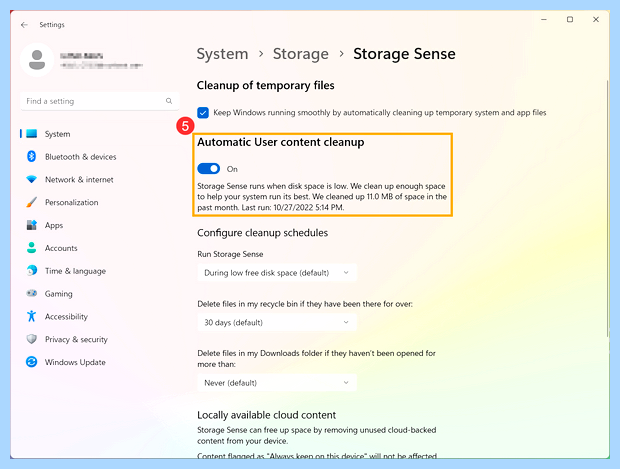
Task: Click the Locally available cloud content heading
Action: [x=267, y=415]
